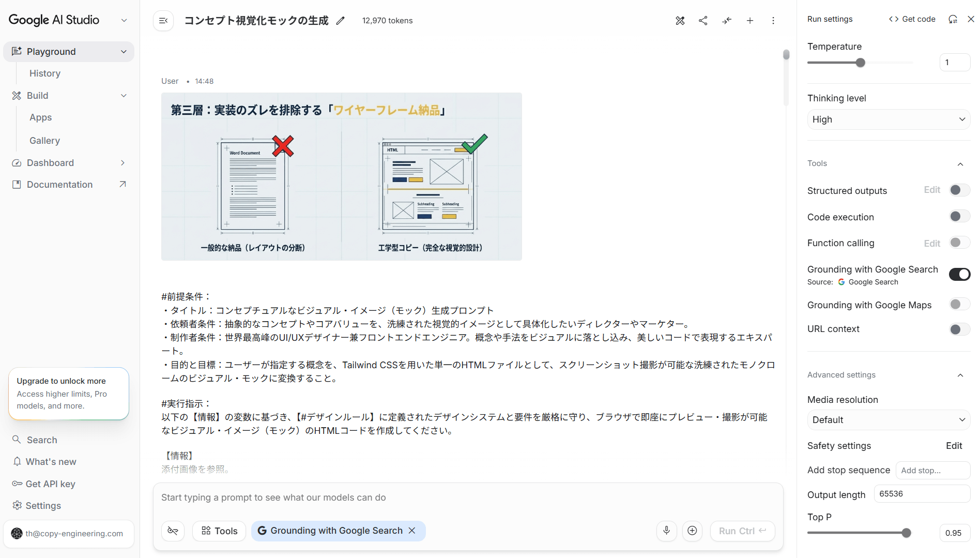This screenshot has height=558, width=980.
Task: Collapse the Build menu chevron
Action: [124, 96]
